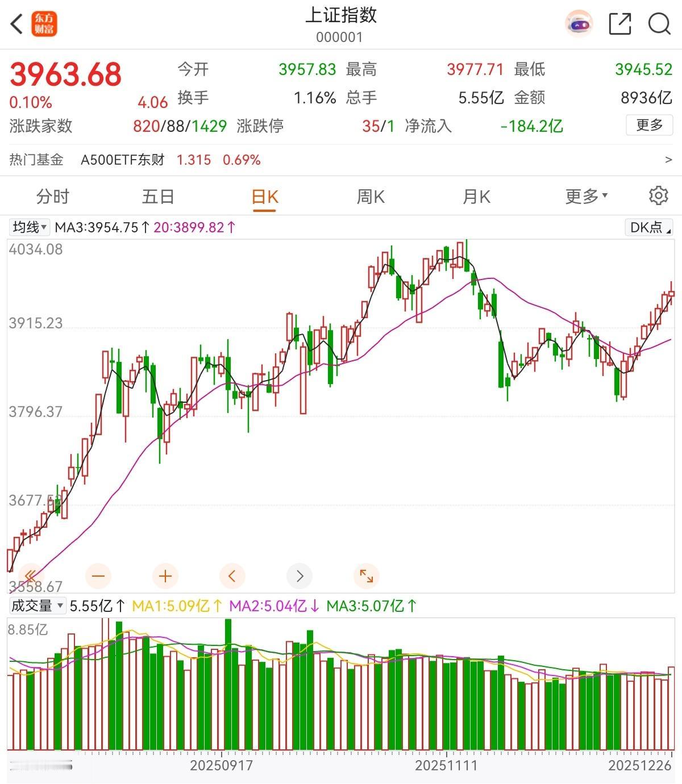The image size is (682, 784).
Task: Zoom out of the K-line chart
Action: click(x=98, y=576)
